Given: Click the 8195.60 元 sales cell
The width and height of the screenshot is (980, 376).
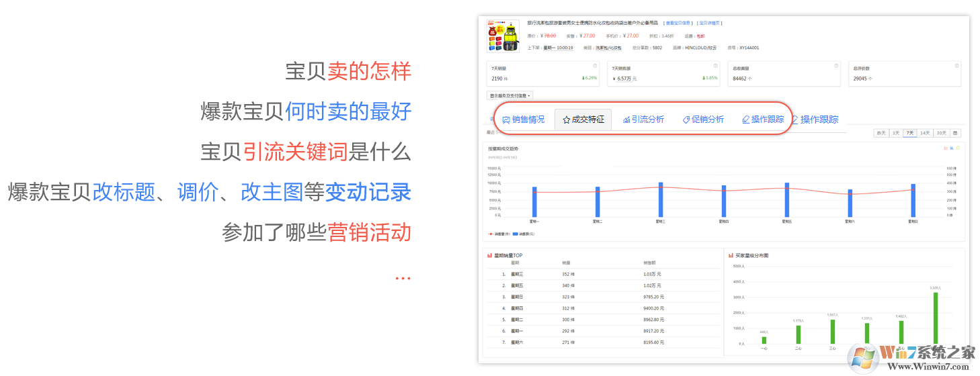Looking at the screenshot, I should pos(653,342).
